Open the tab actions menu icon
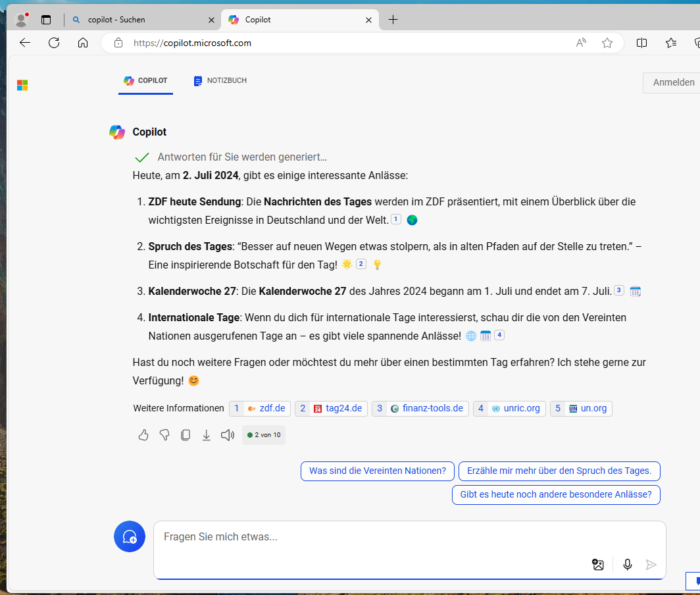 click(x=46, y=20)
